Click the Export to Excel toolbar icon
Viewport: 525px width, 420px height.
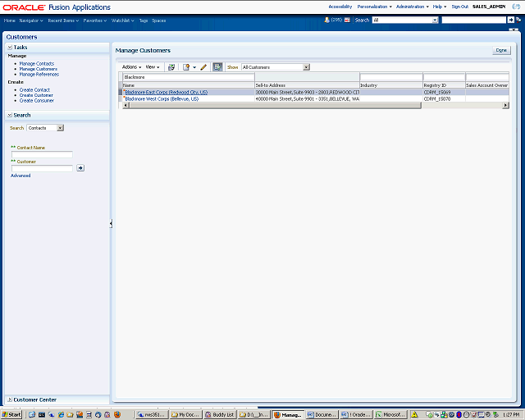click(171, 67)
